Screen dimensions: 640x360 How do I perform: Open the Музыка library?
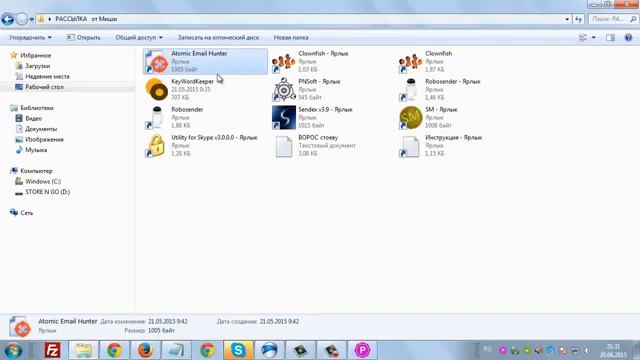pyautogui.click(x=36, y=150)
